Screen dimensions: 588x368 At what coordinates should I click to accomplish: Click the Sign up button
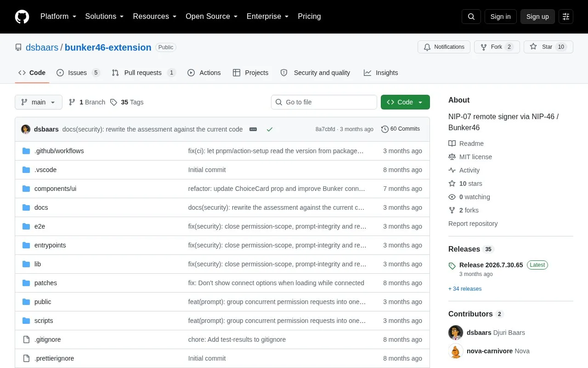(x=537, y=17)
